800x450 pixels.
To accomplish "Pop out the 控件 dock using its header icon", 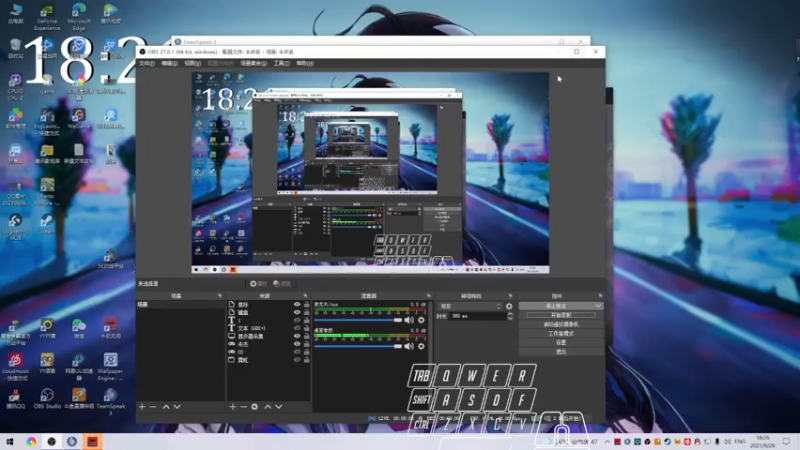I will pyautogui.click(x=600, y=296).
